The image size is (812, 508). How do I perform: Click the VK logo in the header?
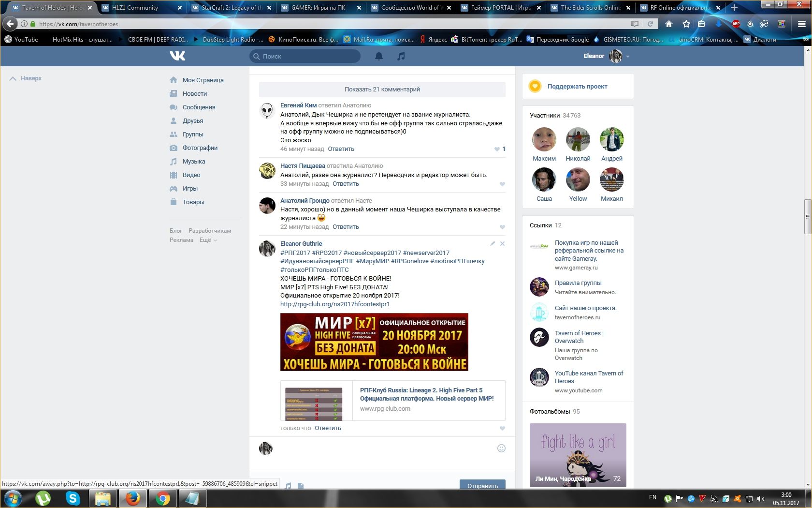tap(177, 56)
